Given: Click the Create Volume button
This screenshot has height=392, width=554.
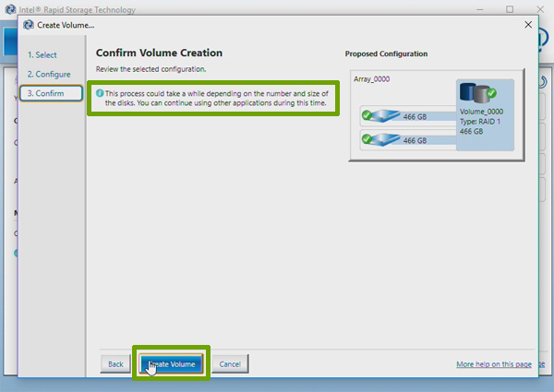Looking at the screenshot, I should click(x=172, y=363).
